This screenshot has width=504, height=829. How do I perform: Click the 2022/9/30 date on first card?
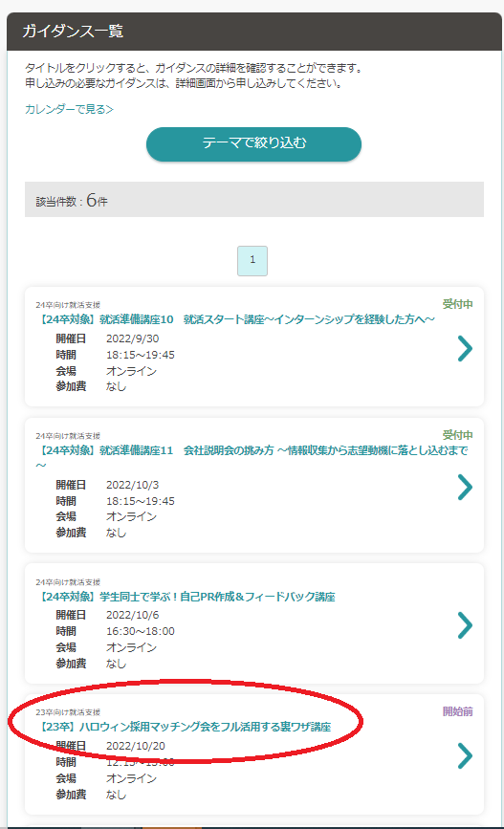(133, 338)
